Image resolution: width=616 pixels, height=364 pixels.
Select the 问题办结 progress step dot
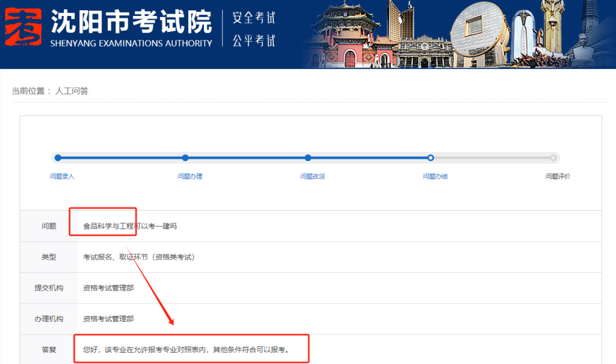[x=431, y=158]
